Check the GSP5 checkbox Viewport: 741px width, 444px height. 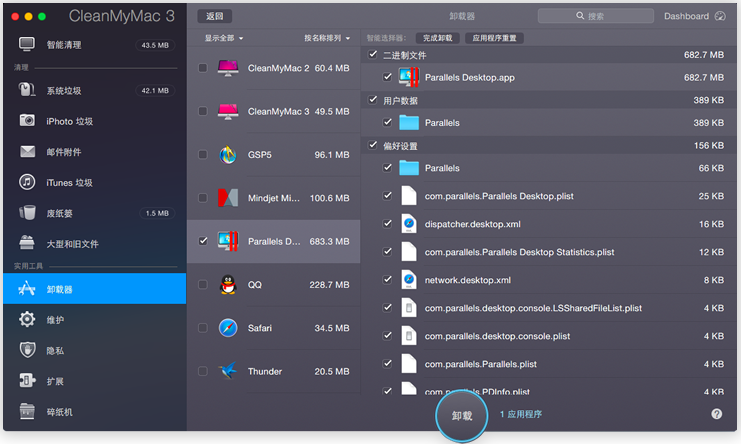click(203, 154)
